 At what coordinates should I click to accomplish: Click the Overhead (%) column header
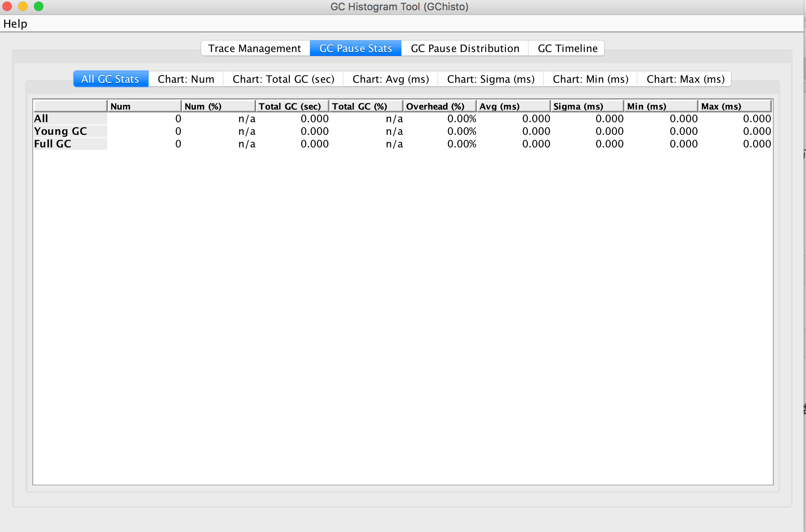(439, 106)
